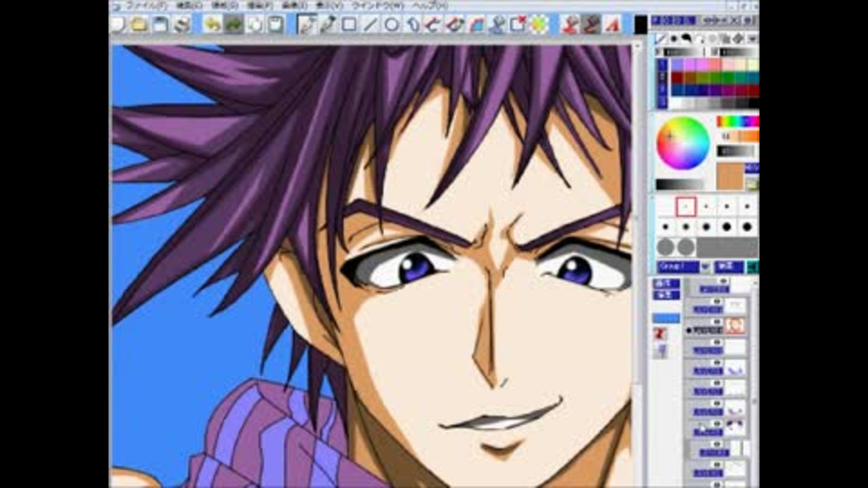The image size is (868, 488).
Task: Click the rainbow hue bar
Action: pyautogui.click(x=738, y=121)
